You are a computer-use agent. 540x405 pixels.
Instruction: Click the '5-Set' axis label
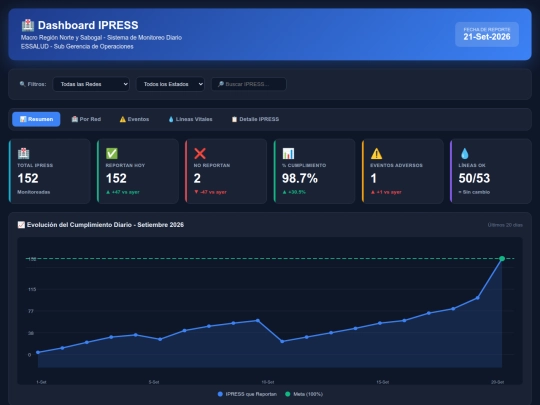point(154,382)
